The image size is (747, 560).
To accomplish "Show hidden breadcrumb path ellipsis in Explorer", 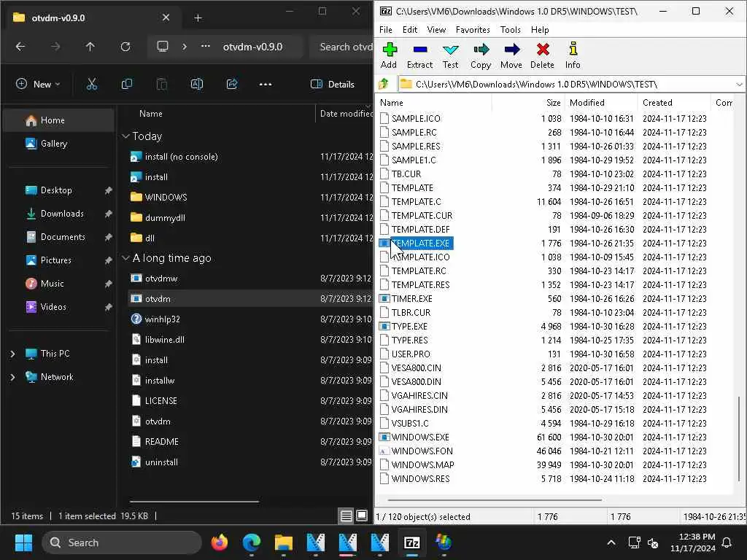I will [x=205, y=47].
